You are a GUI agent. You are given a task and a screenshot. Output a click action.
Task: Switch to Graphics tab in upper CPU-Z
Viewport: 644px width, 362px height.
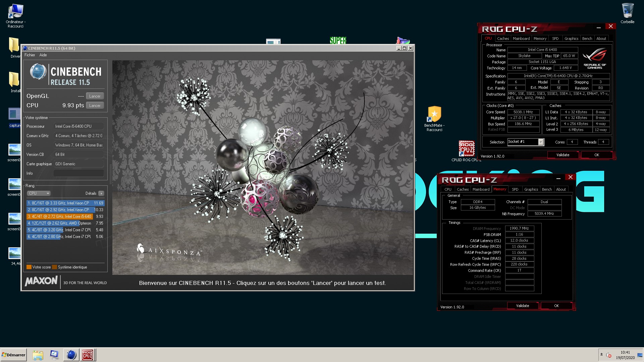tap(571, 39)
